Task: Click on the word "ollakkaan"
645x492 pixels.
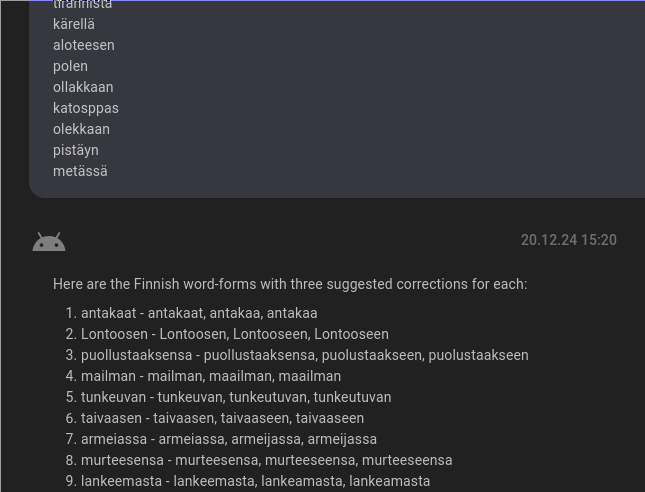Action: tap(83, 87)
